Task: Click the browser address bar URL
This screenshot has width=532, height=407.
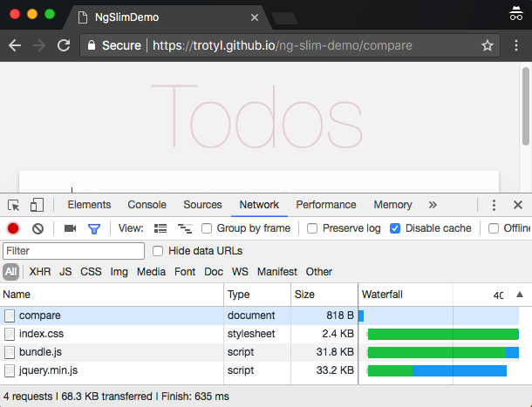Action: click(283, 45)
